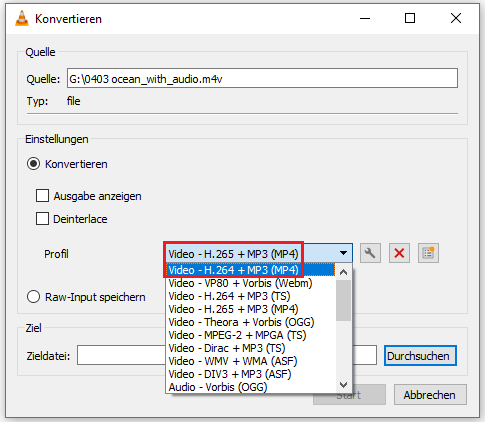Pick Audio - Vorbis (OGG) profile
The width and height of the screenshot is (485, 422).
(x=250, y=387)
